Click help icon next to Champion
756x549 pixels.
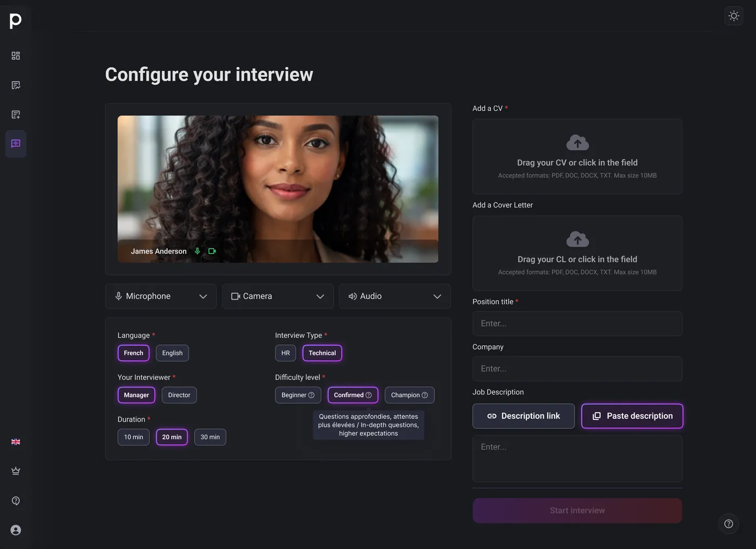pyautogui.click(x=424, y=395)
